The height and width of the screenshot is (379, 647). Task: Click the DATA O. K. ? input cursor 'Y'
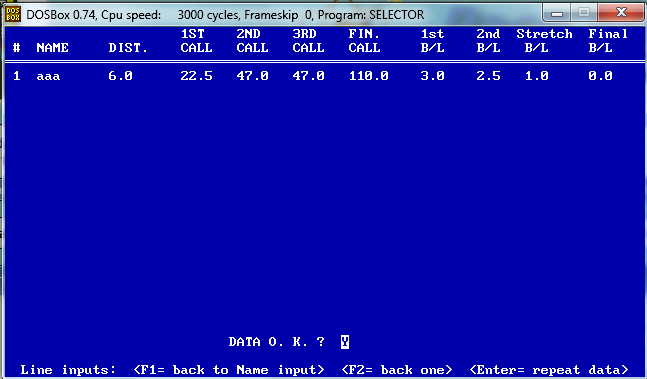tap(345, 342)
